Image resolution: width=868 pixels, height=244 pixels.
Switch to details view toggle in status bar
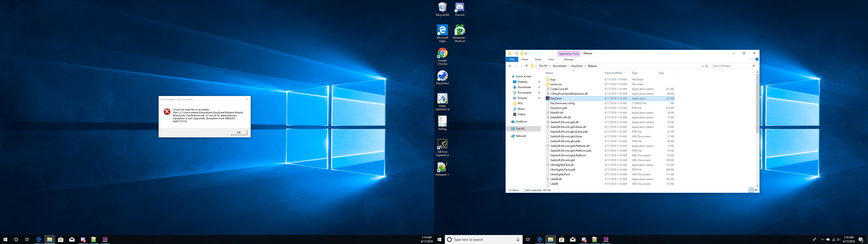(751, 190)
